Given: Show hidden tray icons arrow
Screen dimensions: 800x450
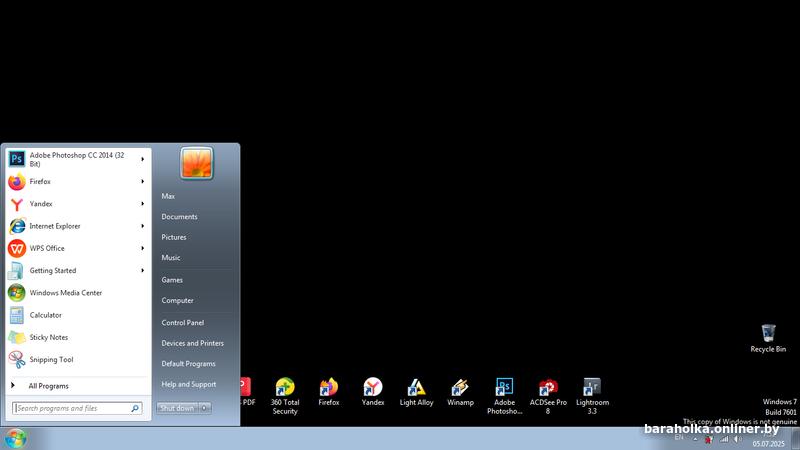Looking at the screenshot, I should pyautogui.click(x=695, y=439).
